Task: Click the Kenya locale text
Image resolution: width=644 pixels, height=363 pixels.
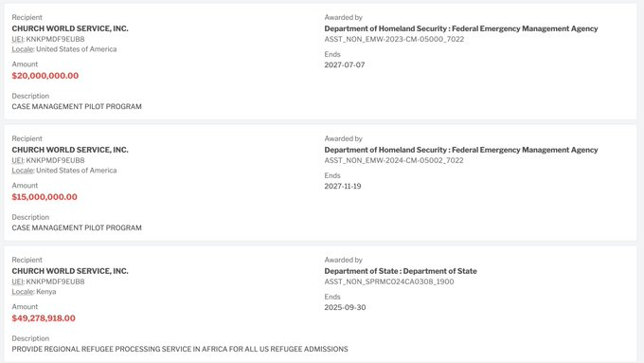Action: 46,292
